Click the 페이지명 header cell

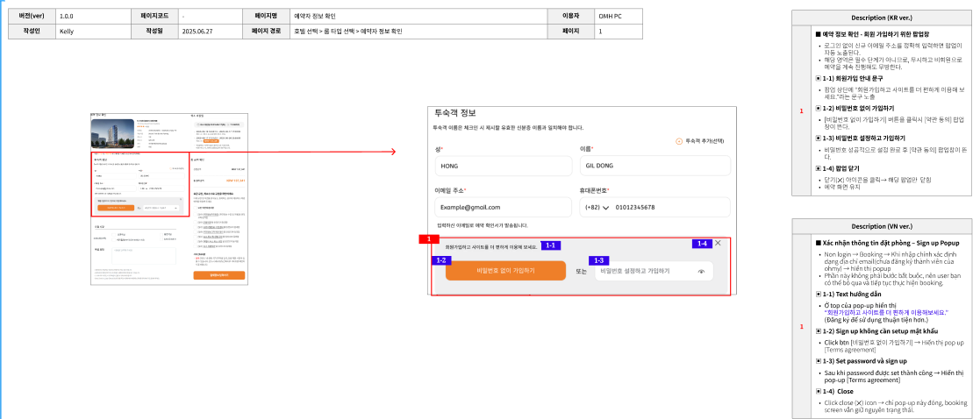coord(266,17)
